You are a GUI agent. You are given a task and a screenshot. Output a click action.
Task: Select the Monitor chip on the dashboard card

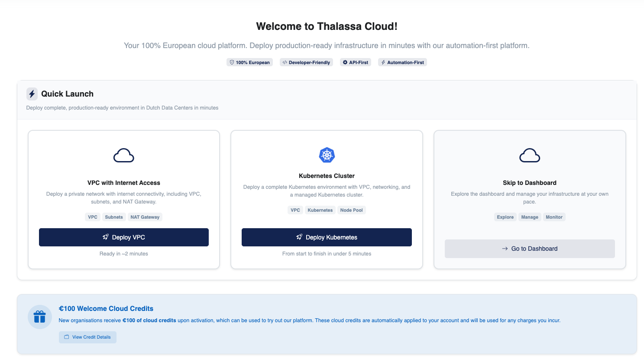click(x=554, y=217)
